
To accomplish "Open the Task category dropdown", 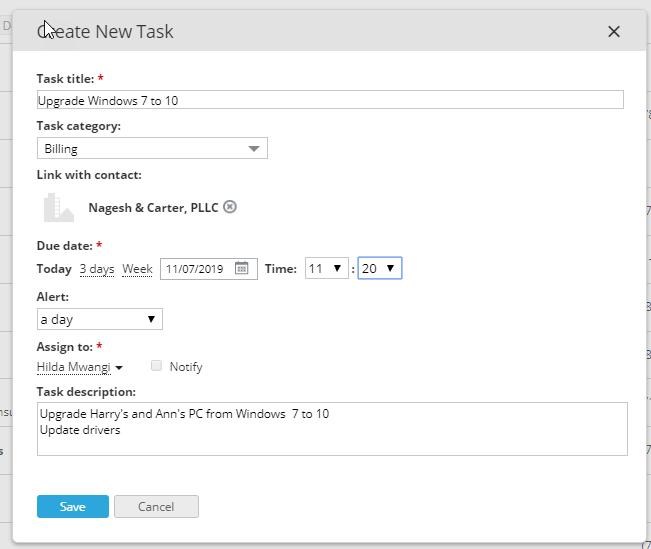I will pyautogui.click(x=152, y=149).
